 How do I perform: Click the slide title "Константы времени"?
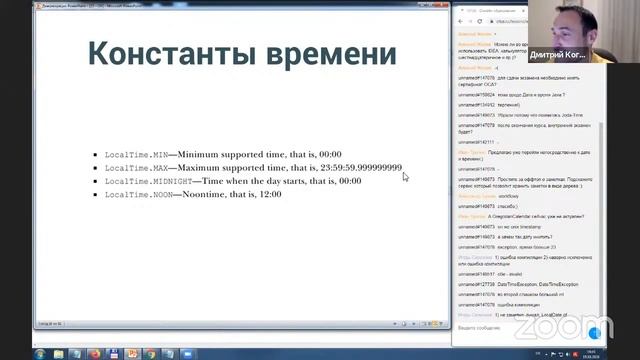pyautogui.click(x=242, y=53)
